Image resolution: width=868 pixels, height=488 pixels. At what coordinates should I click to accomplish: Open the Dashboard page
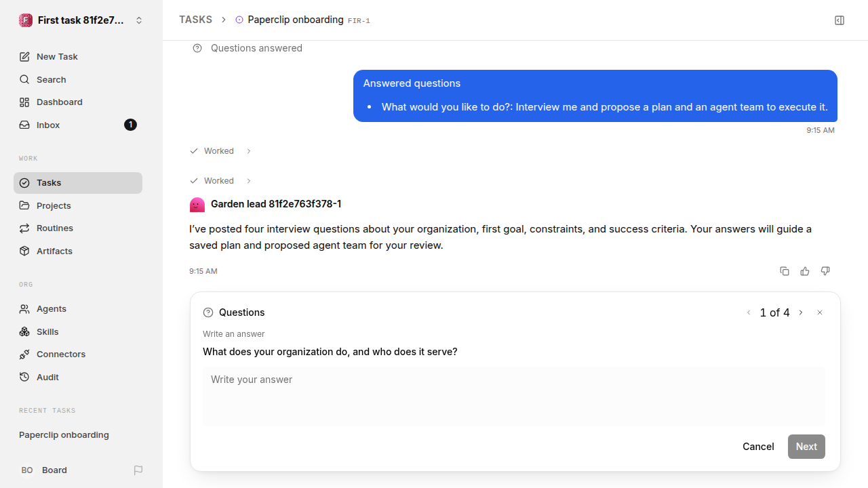coord(78,102)
